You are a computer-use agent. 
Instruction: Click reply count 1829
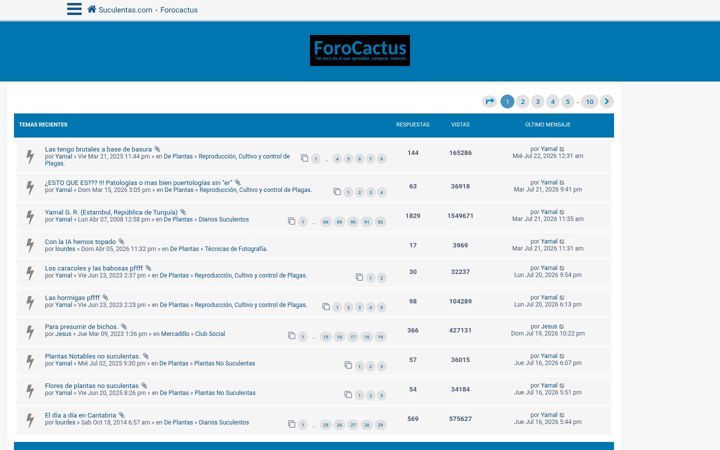[413, 216]
